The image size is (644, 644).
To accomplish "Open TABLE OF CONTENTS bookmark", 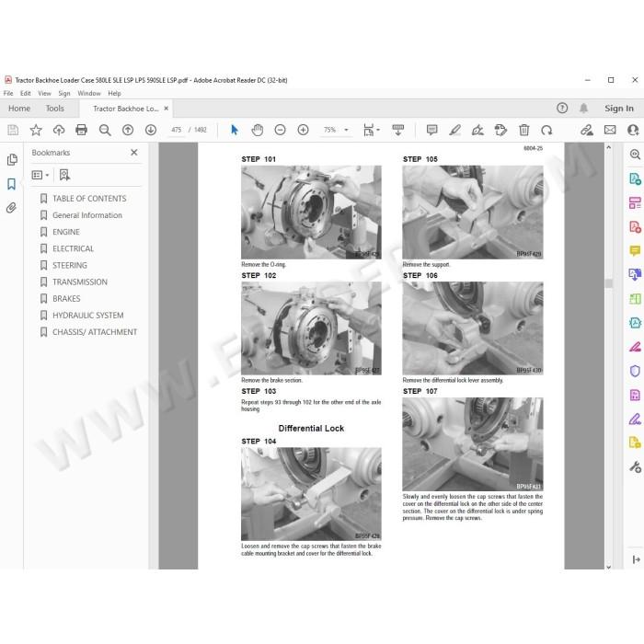I will tap(89, 199).
